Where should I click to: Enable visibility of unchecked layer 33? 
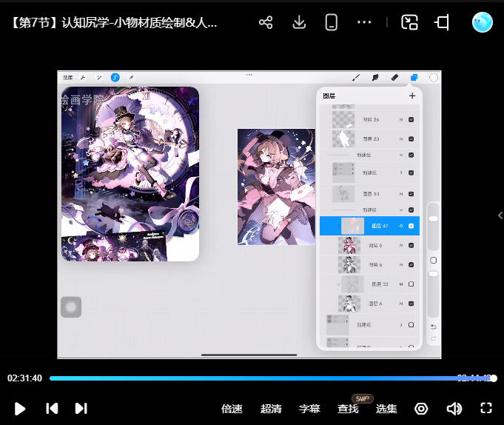(x=411, y=284)
